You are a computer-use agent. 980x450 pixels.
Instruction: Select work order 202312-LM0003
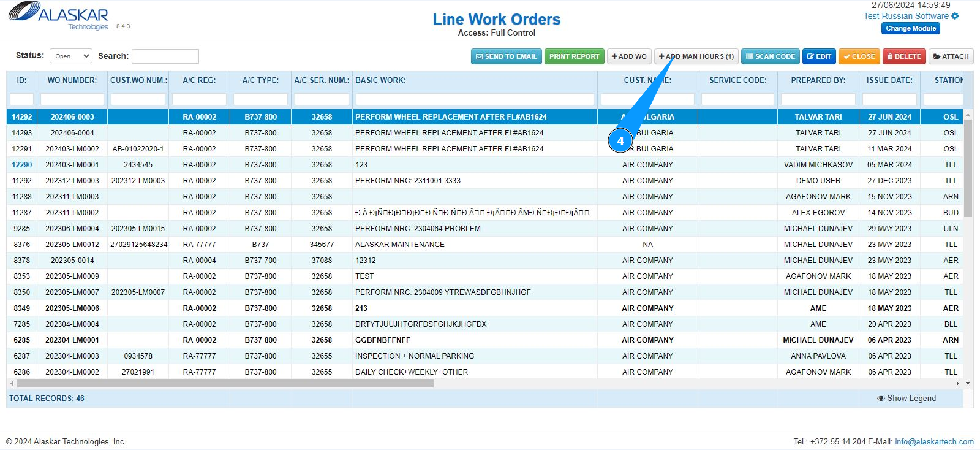484,181
